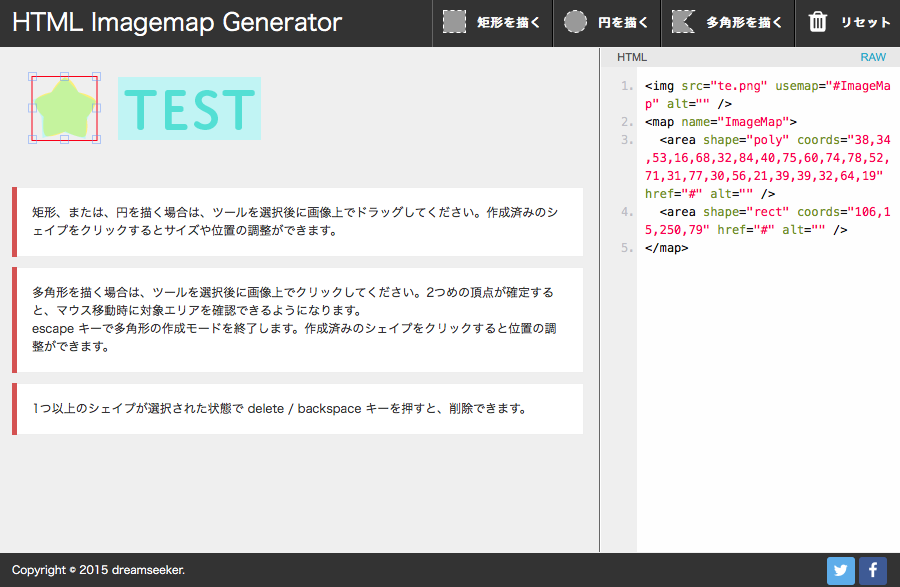Select the rectangle draw tool icon
This screenshot has height=587, width=900.
point(454,22)
